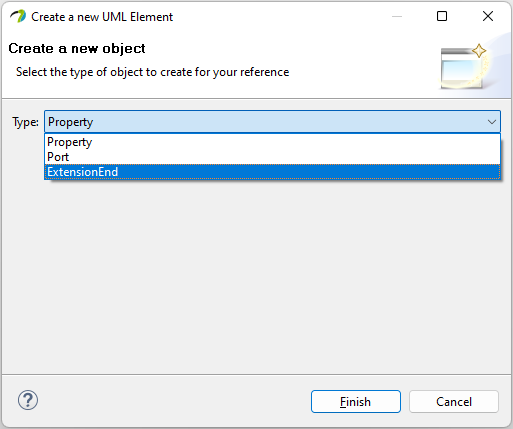Click the wizard banner window graphic
The height and width of the screenshot is (429, 513).
tap(463, 67)
